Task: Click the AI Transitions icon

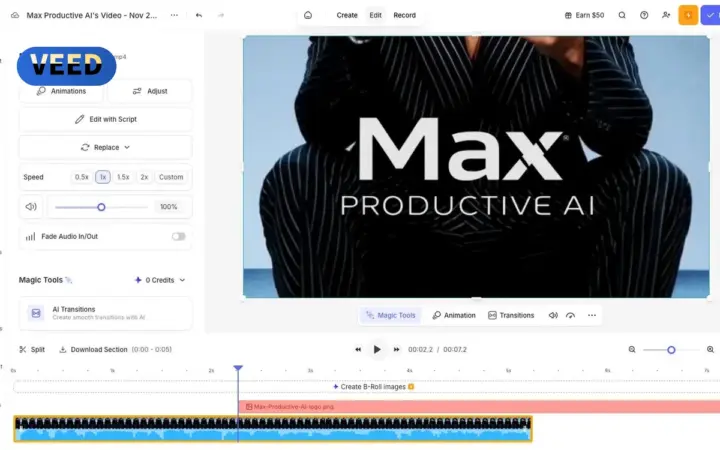Action: (x=36, y=313)
